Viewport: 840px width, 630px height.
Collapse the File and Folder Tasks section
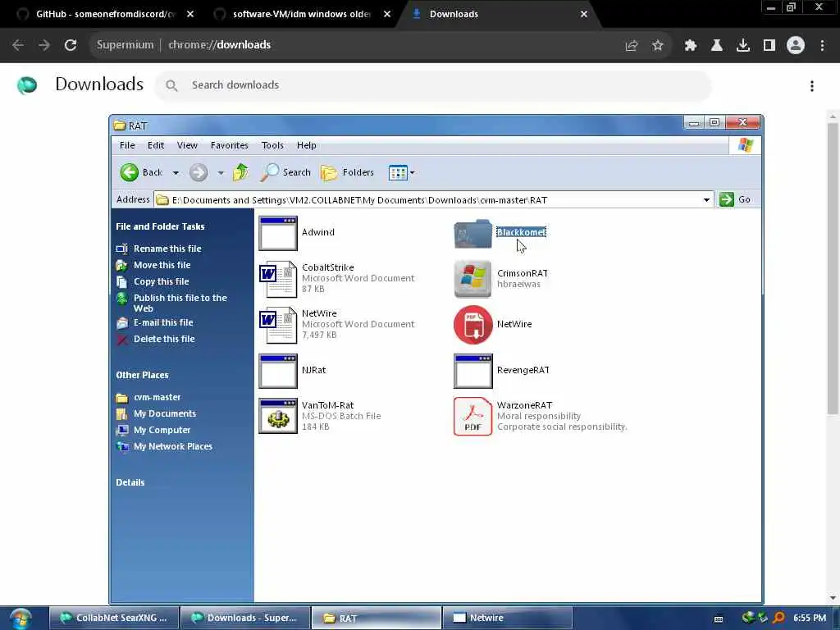click(160, 226)
